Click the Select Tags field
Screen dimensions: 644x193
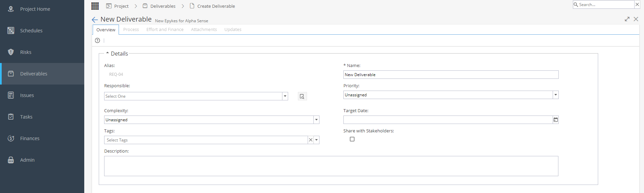coord(206,140)
